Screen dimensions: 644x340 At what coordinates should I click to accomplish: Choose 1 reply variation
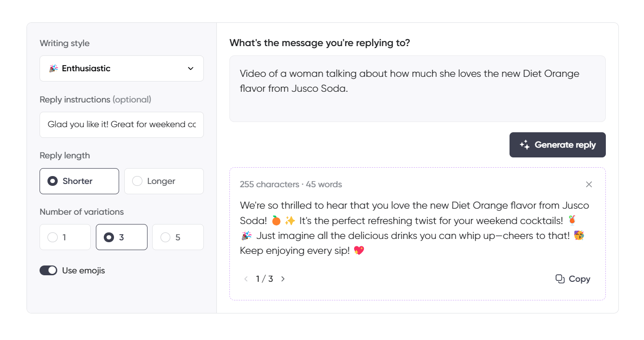tap(65, 237)
